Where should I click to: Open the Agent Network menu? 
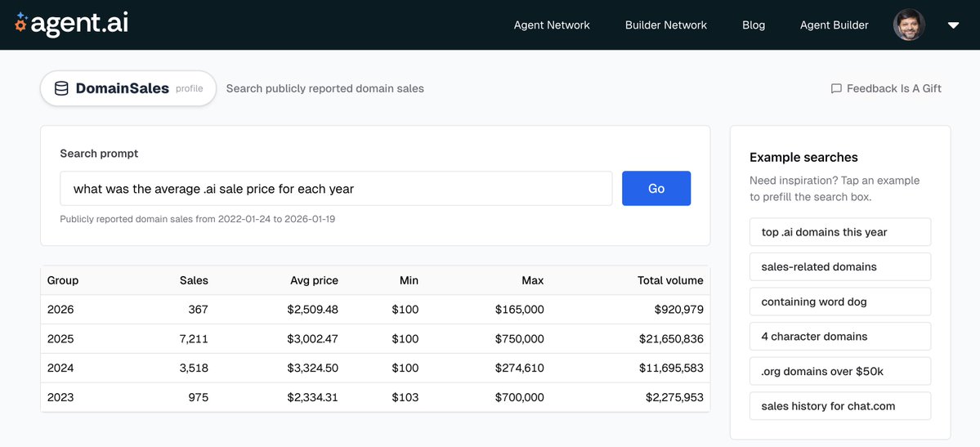(552, 25)
